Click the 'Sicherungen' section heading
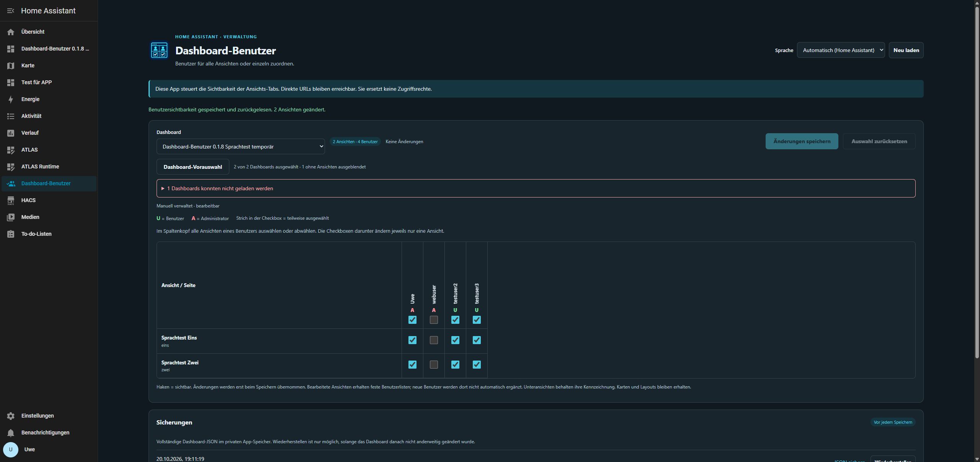Viewport: 980px width, 462px height. (x=174, y=422)
